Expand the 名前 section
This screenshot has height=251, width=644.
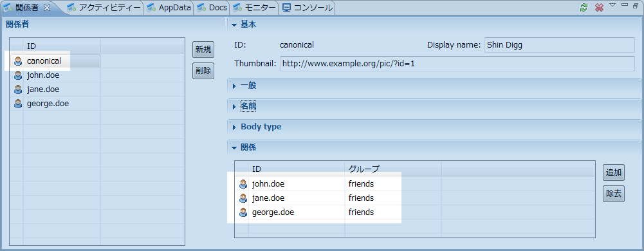pyautogui.click(x=235, y=106)
